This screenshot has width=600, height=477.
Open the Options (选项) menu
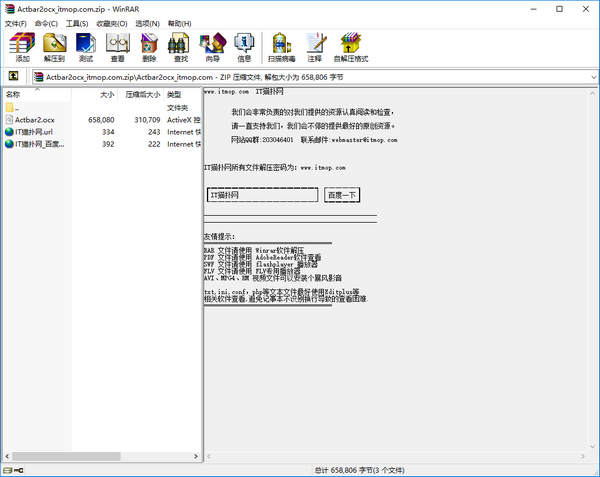point(147,23)
